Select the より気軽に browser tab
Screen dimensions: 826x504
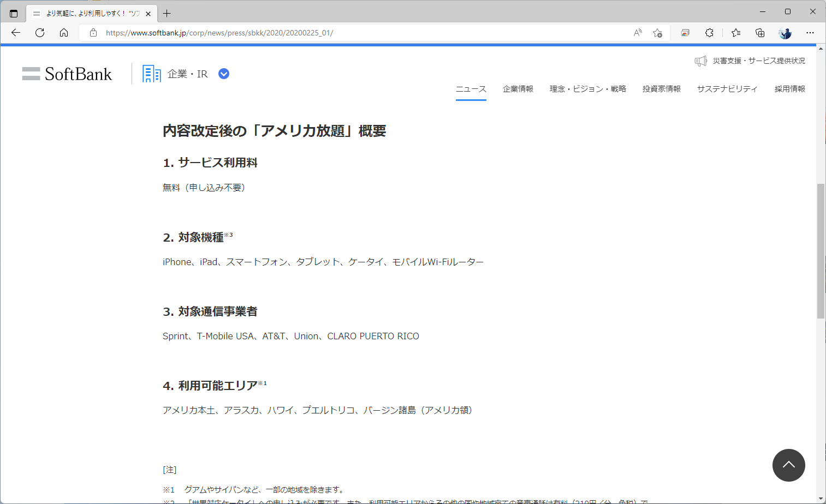[92, 14]
